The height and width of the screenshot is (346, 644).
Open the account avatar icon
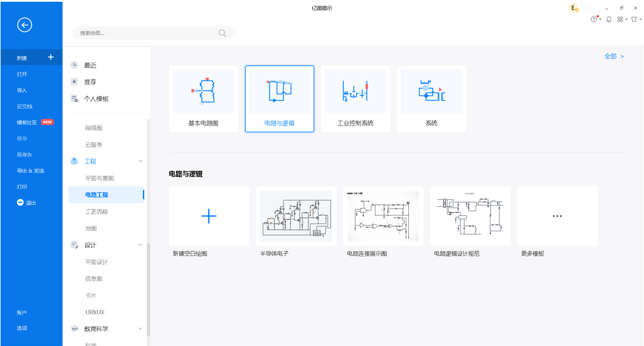(573, 8)
